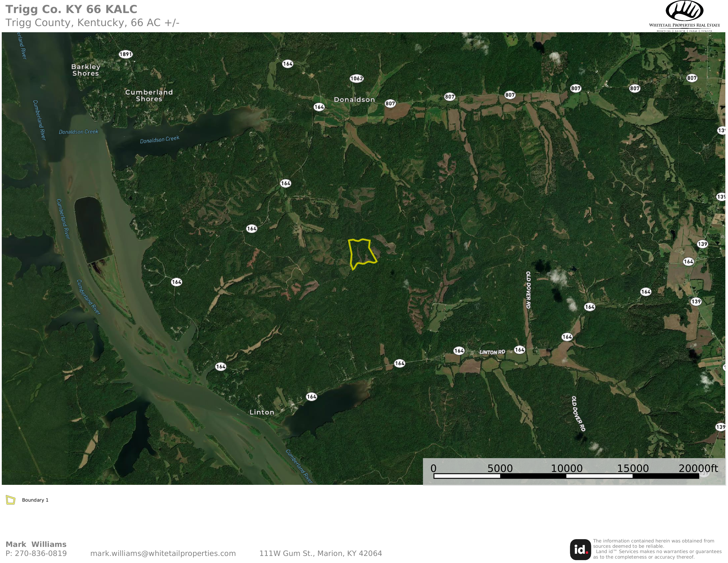The width and height of the screenshot is (728, 563).
Task: Select the Boundary 1 legend polygon icon
Action: [x=11, y=500]
